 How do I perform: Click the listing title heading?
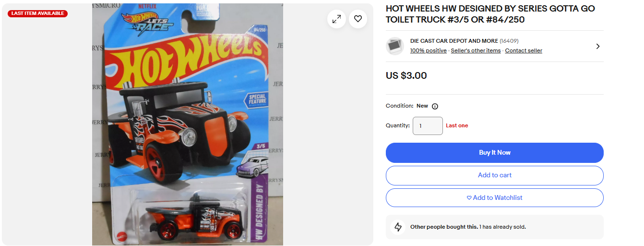tap(490, 14)
